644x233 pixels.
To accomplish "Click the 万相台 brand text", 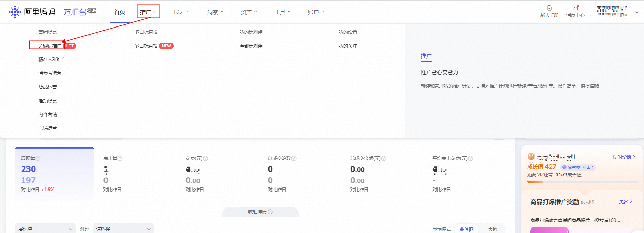I will (75, 12).
